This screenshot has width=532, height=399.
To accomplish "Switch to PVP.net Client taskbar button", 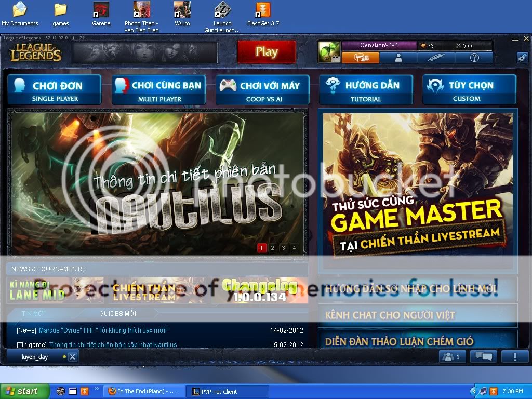I will pyautogui.click(x=228, y=392).
